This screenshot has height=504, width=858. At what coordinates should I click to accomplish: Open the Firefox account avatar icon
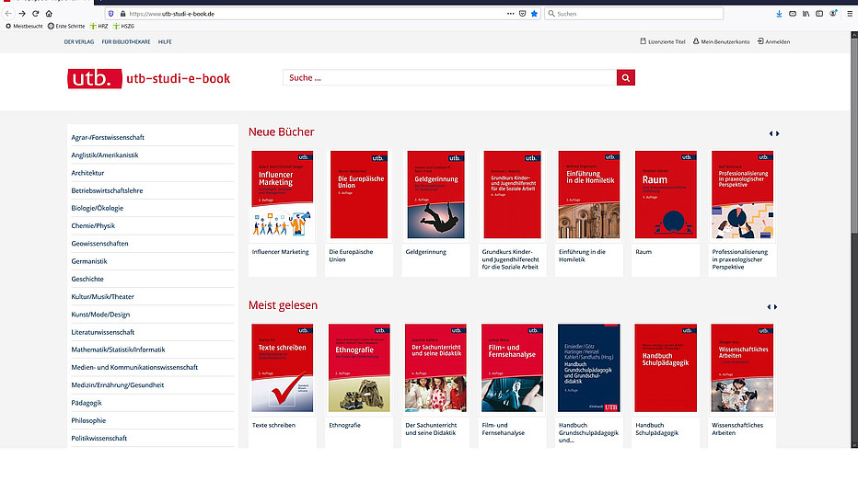pyautogui.click(x=833, y=14)
